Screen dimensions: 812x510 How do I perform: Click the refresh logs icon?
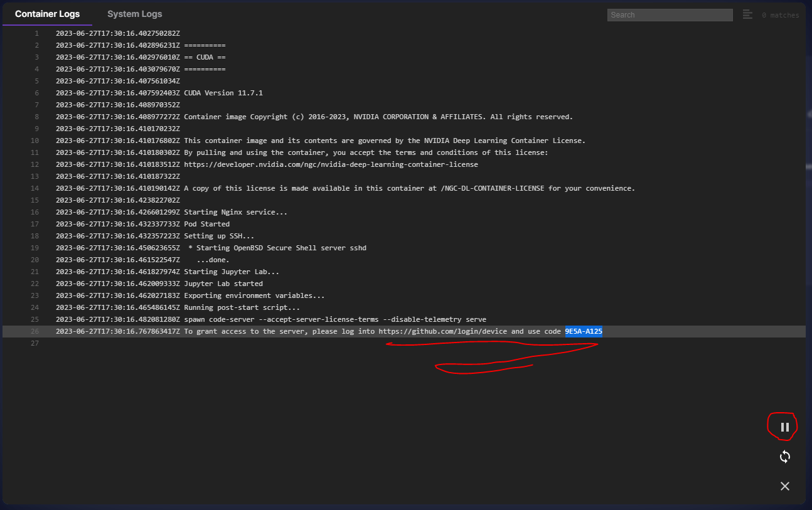[x=784, y=457]
